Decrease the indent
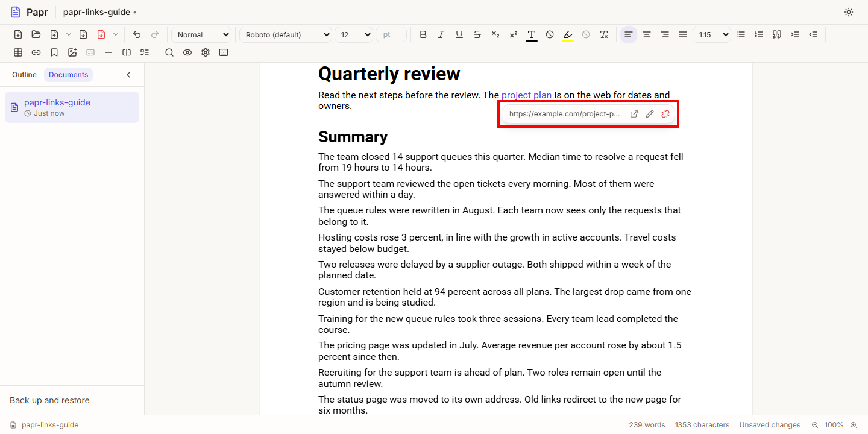 pyautogui.click(x=813, y=34)
